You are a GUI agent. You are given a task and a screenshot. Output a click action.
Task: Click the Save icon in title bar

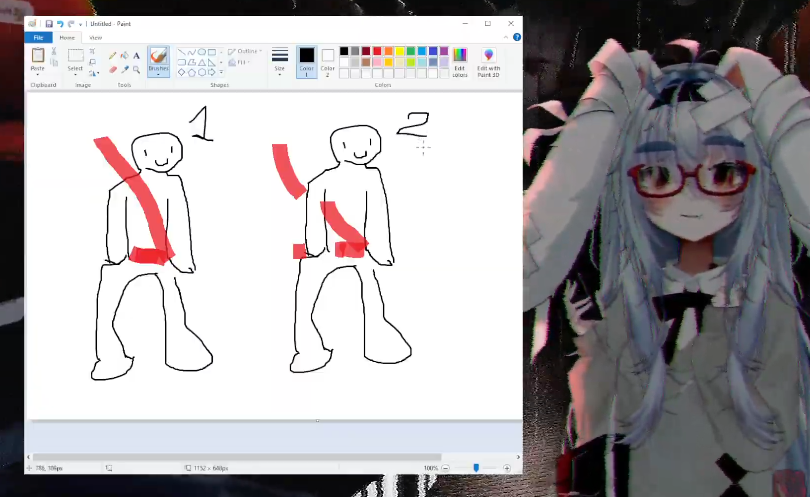[49, 23]
